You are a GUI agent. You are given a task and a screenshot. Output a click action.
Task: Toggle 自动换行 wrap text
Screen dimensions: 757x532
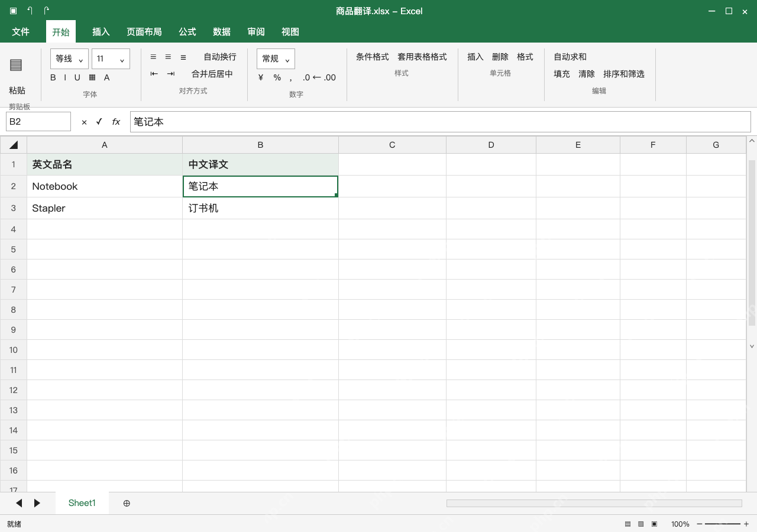tap(220, 57)
